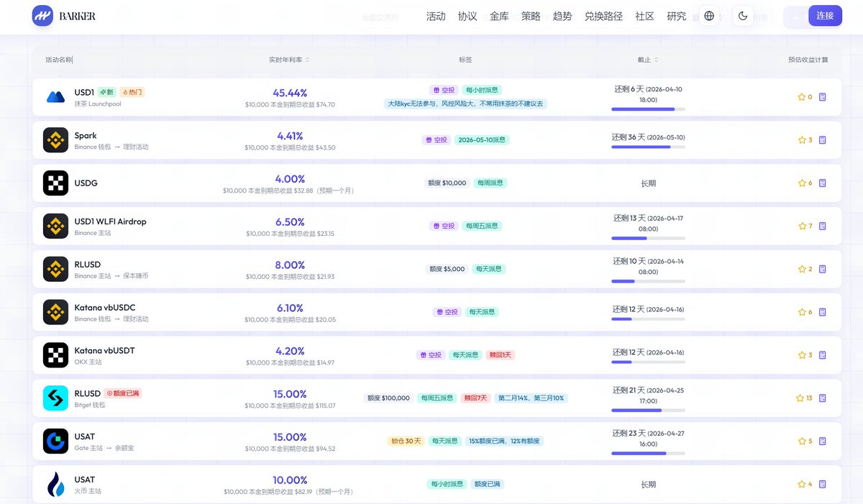Screen dimensions: 863x504
Task: Open calculator for USDG row
Action: point(823,183)
